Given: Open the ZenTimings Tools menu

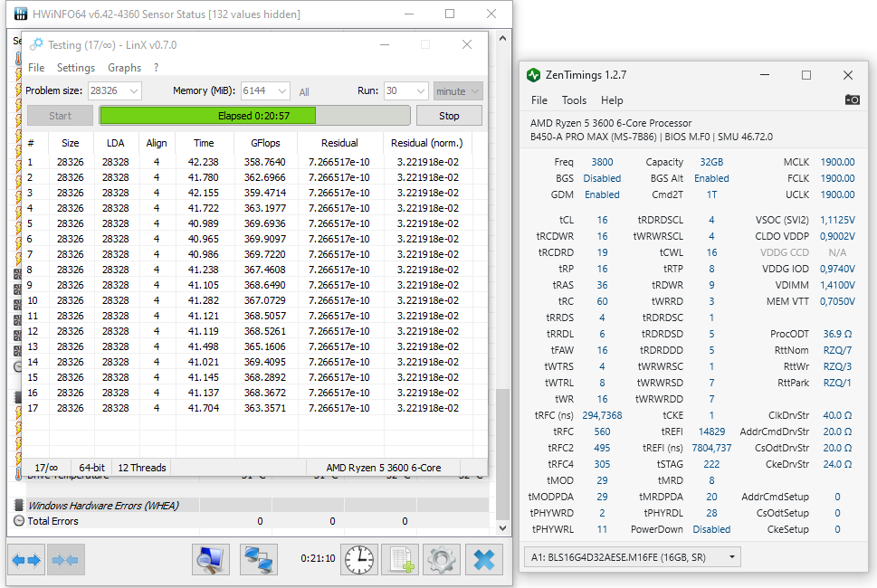Looking at the screenshot, I should pyautogui.click(x=574, y=100).
